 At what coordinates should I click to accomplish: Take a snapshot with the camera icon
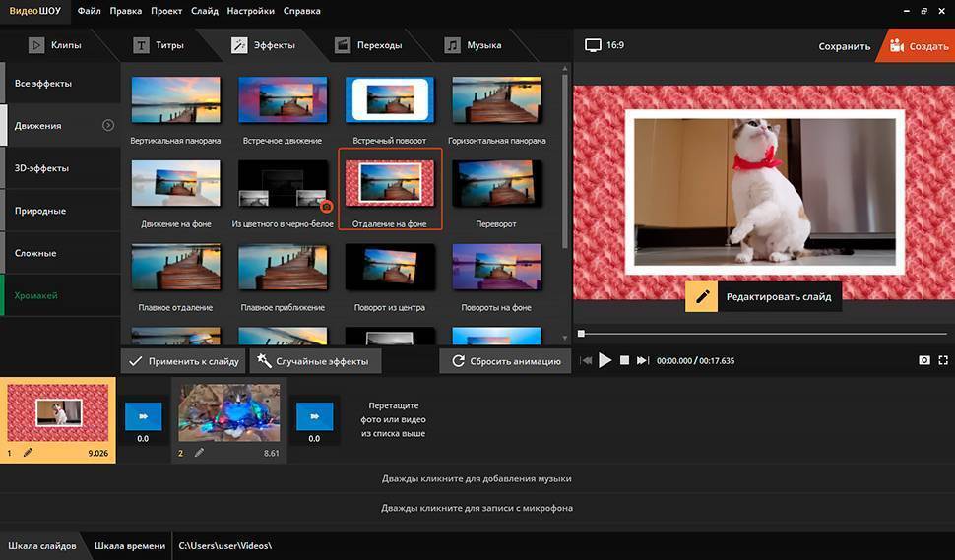(923, 361)
